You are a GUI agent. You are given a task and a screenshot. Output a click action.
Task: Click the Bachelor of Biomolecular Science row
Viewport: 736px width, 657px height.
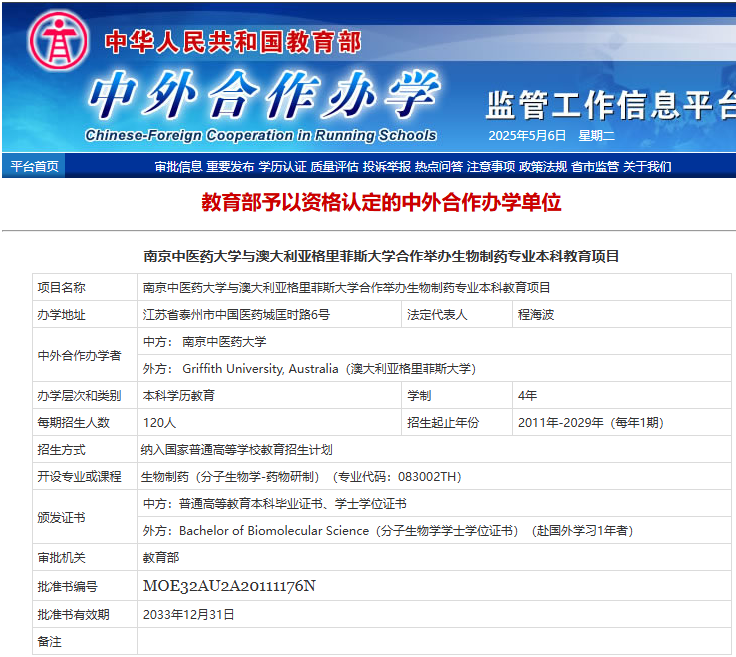[x=434, y=531]
